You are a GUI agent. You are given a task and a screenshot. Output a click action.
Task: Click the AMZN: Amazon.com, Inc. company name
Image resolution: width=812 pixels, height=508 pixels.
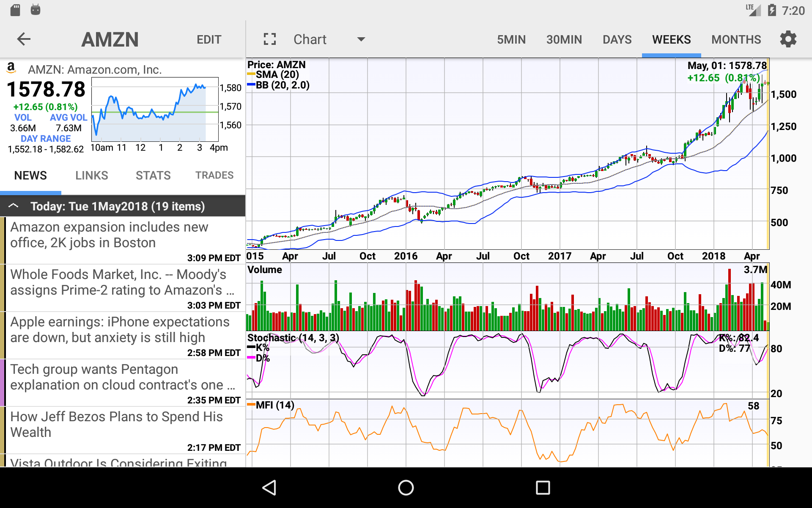95,69
